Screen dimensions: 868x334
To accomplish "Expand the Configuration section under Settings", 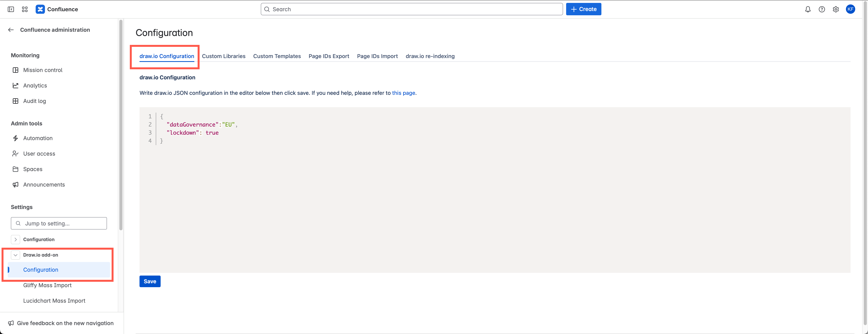I will coord(15,239).
